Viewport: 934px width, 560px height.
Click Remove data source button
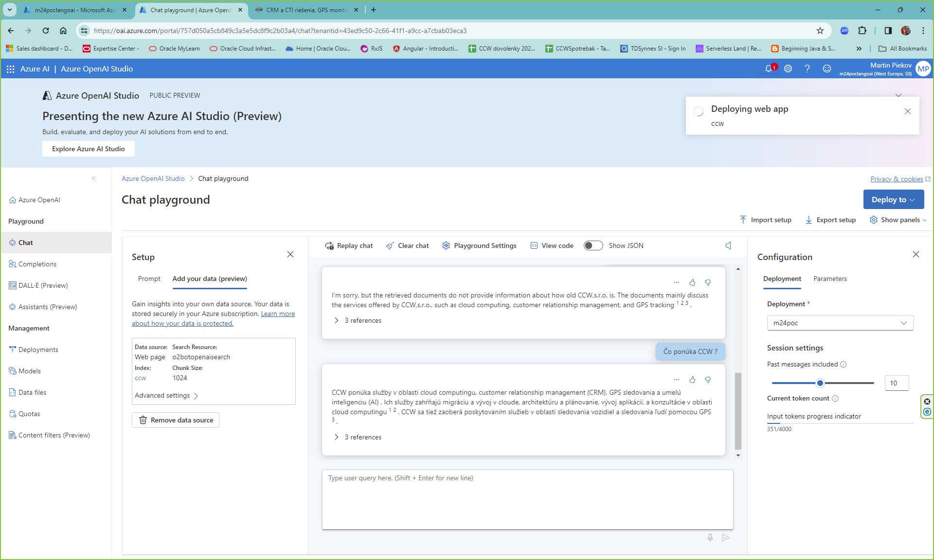point(176,420)
